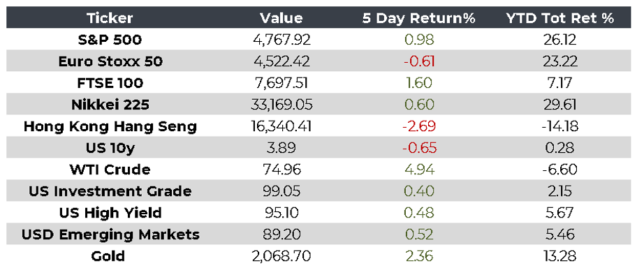Click the YTD Tot Ret % header
The width and height of the screenshot is (644, 277).
pos(561,18)
